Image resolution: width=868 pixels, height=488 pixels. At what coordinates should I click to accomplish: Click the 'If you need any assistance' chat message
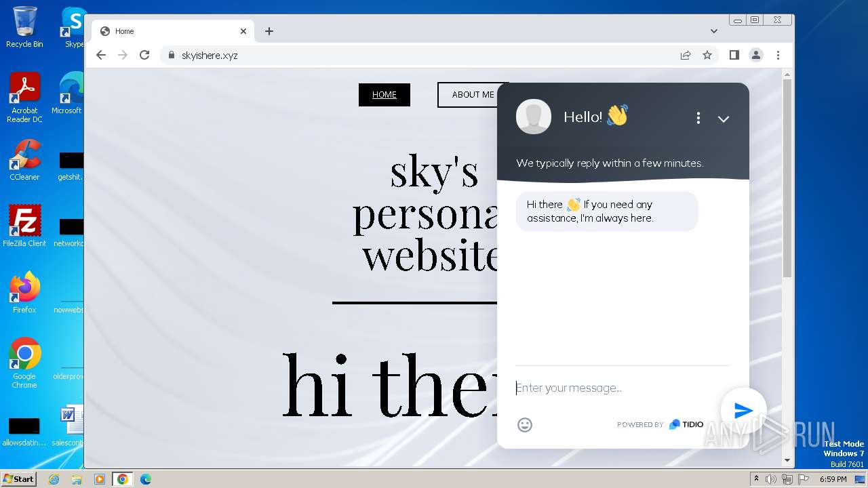607,211
